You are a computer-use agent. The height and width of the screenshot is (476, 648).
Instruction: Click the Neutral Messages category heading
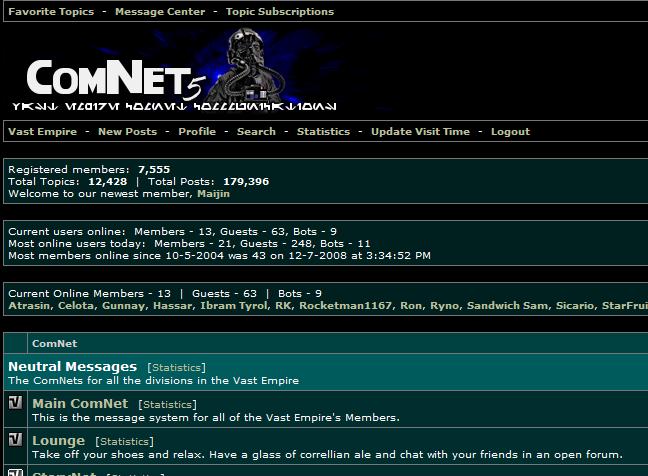click(x=72, y=367)
